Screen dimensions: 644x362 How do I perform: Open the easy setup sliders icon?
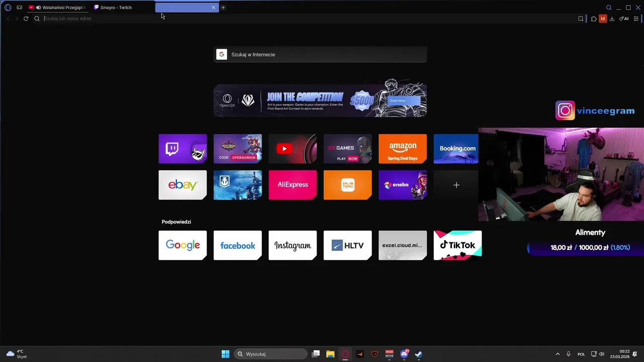click(x=636, y=19)
